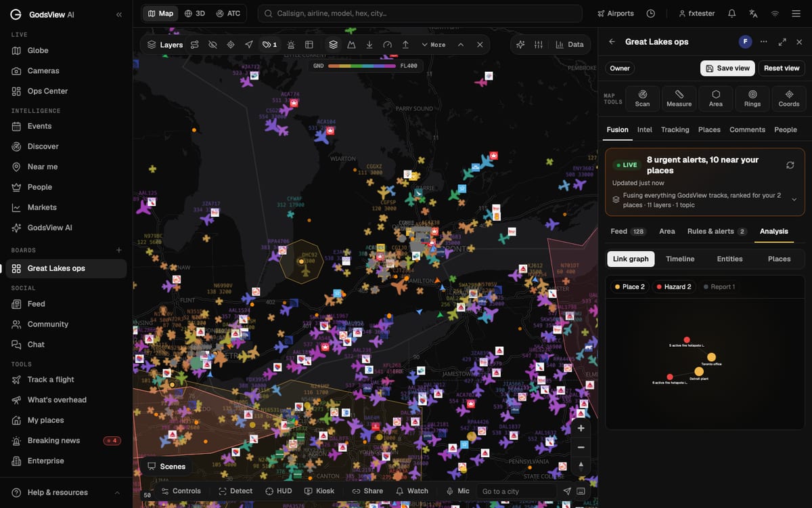Click the terrain mountain icon in map toolbar

coord(351,45)
